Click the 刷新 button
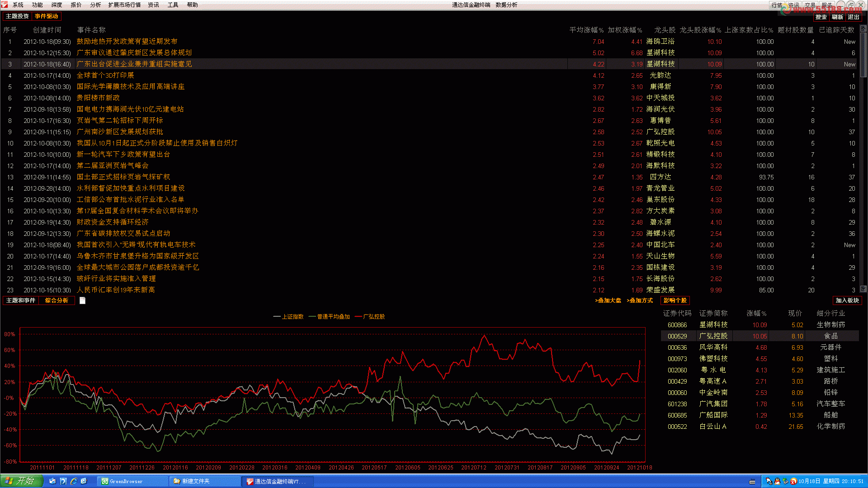 (837, 17)
